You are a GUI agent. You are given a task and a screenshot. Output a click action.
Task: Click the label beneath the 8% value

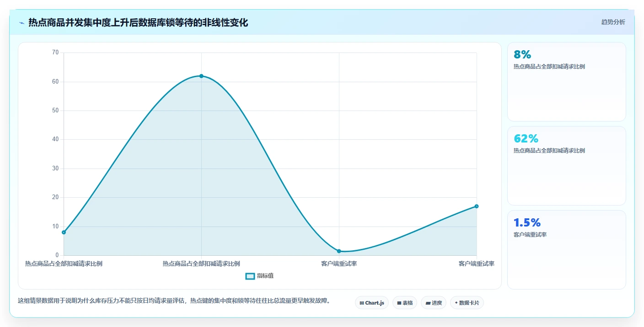549,67
